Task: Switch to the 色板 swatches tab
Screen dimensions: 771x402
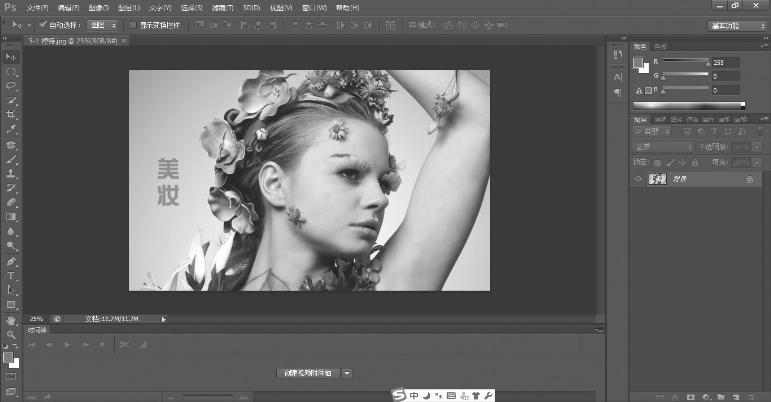Action: tap(660, 46)
